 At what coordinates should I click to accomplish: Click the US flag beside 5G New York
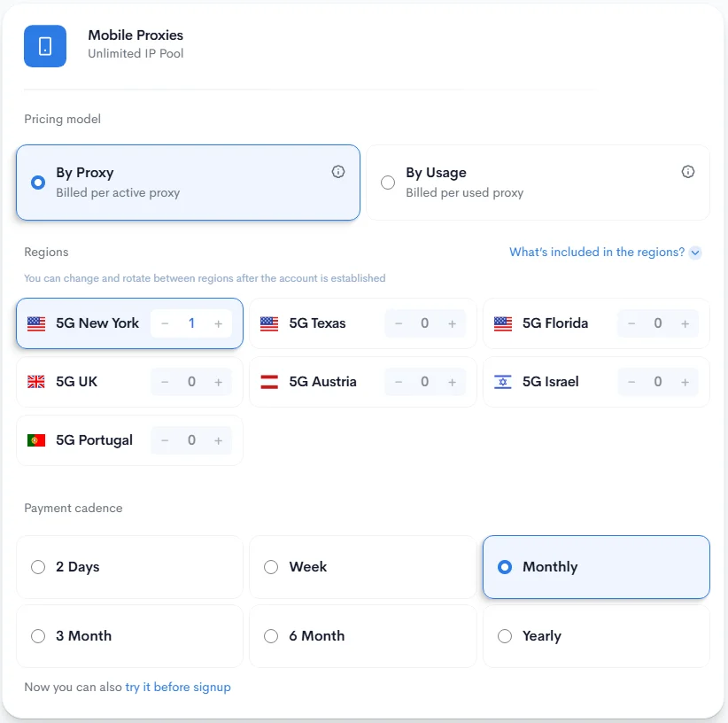point(36,323)
